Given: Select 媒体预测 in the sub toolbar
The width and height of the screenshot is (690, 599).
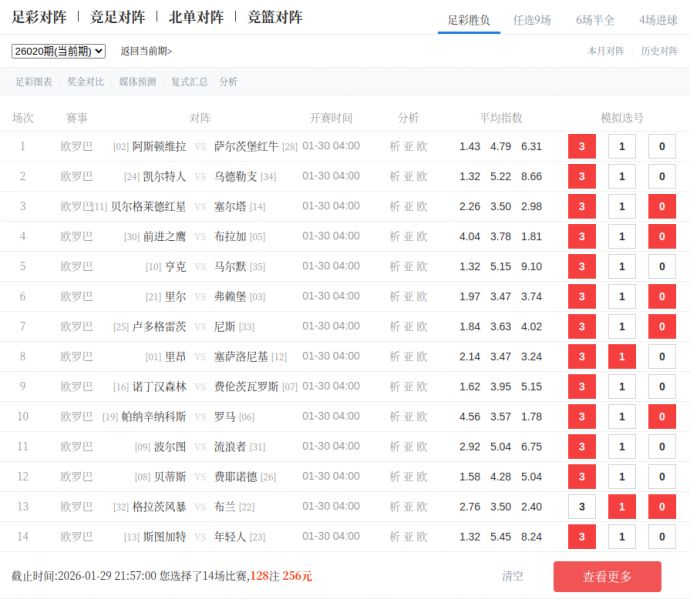Looking at the screenshot, I should pyautogui.click(x=137, y=82).
